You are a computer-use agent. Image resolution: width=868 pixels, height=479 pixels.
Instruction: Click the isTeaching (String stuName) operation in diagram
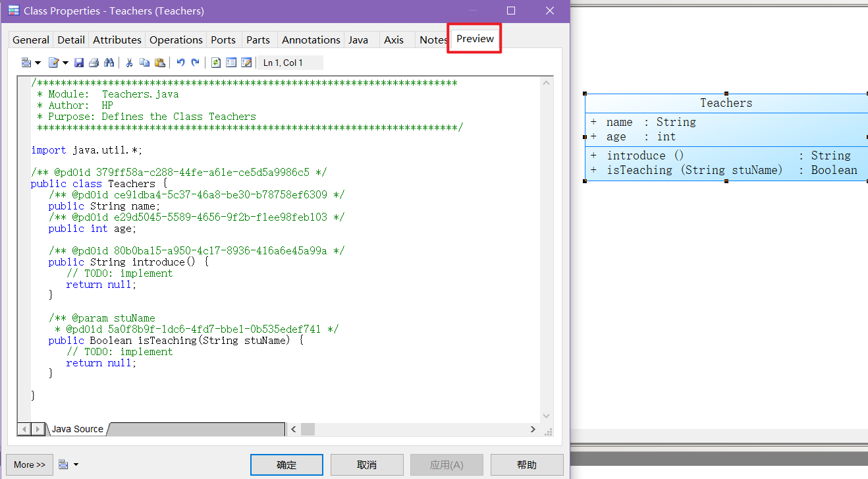[695, 170]
